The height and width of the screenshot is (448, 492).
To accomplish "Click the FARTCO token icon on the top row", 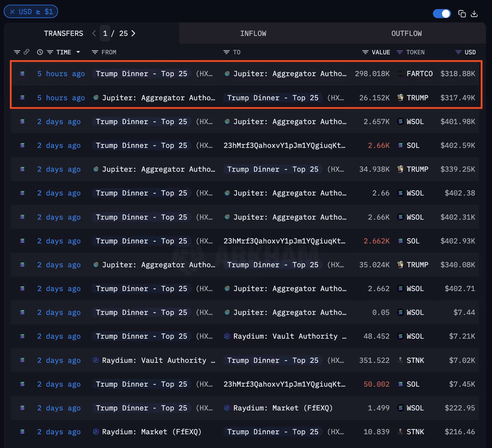I will pos(400,73).
